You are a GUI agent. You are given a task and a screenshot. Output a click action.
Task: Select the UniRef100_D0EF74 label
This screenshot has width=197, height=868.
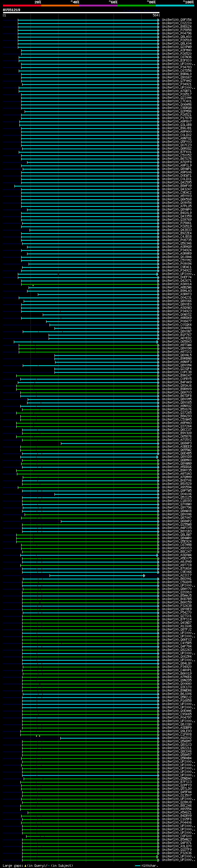click(177, 277)
